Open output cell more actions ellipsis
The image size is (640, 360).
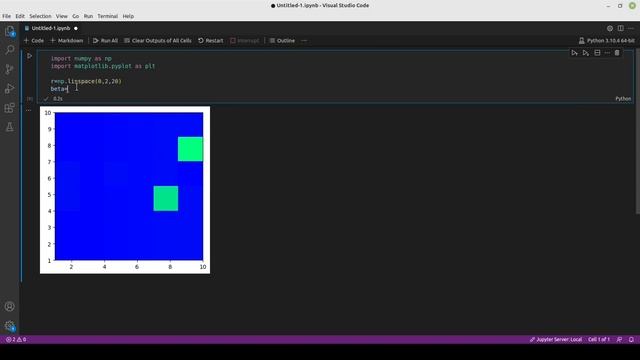point(28,110)
